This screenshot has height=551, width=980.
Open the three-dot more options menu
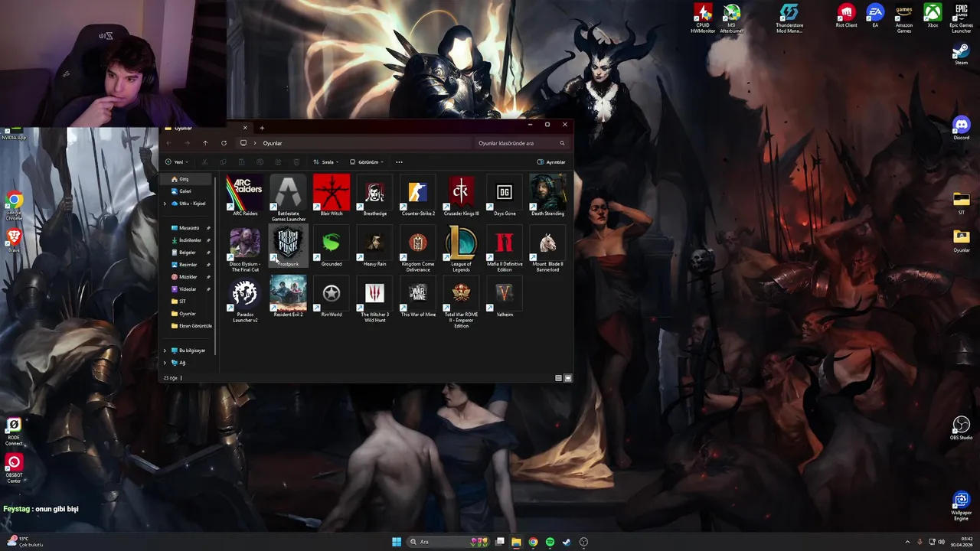(399, 162)
